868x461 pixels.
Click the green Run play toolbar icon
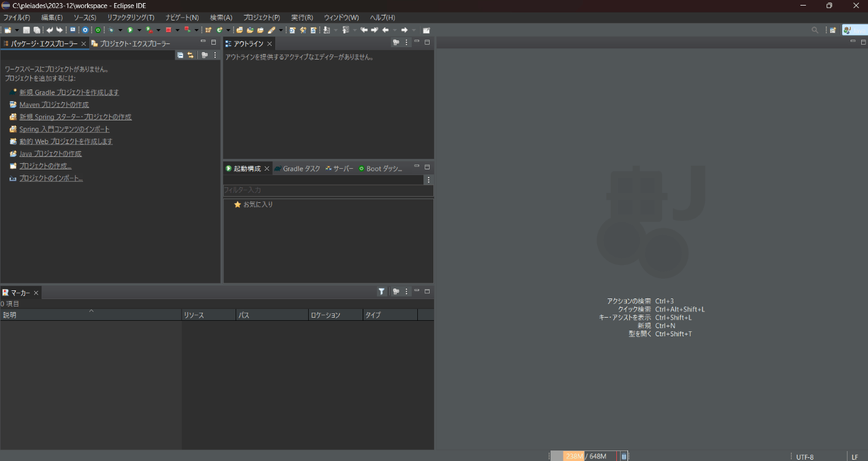point(130,30)
